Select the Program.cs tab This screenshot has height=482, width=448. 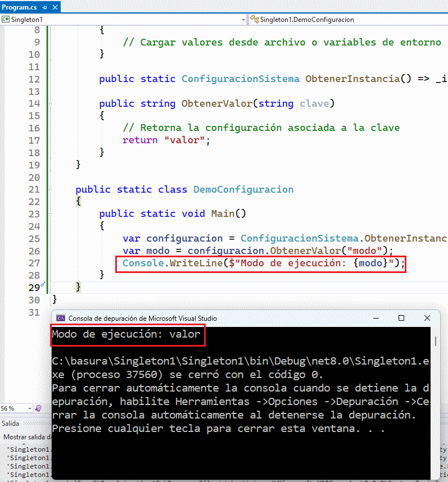click(19, 7)
